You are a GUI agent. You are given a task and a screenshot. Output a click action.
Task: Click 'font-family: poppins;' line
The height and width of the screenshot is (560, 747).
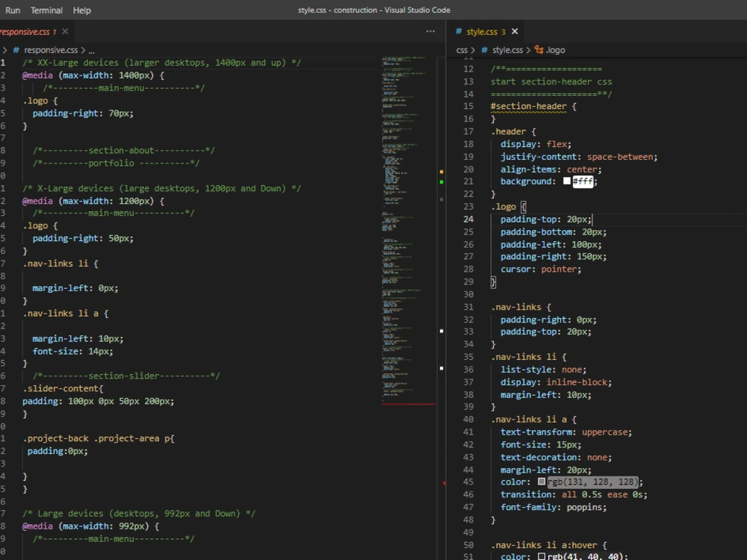554,507
